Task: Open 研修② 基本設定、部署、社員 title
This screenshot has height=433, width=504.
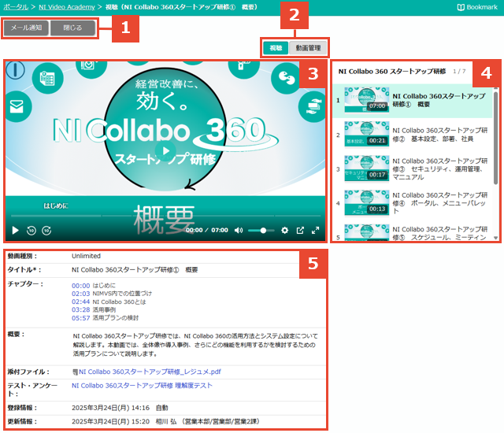Action: (440, 135)
